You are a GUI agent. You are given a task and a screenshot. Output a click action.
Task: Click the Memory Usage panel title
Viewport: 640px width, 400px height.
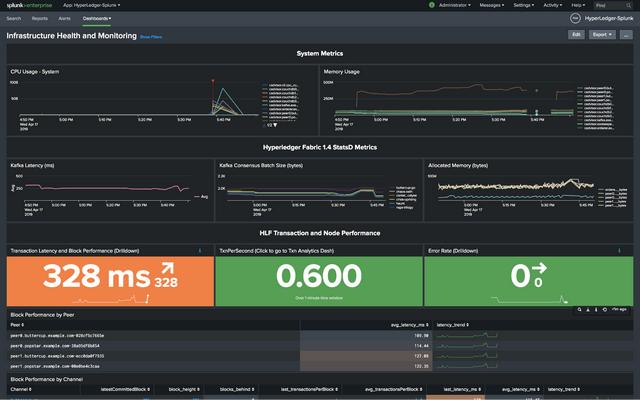(x=342, y=71)
